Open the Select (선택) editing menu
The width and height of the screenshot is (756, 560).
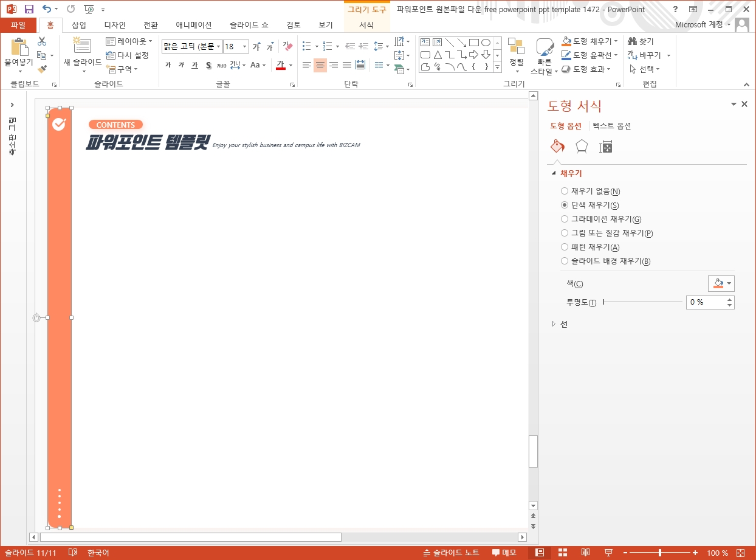645,69
